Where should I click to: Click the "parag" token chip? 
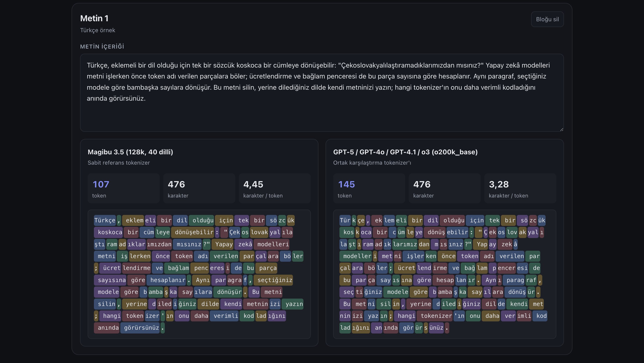(x=513, y=280)
